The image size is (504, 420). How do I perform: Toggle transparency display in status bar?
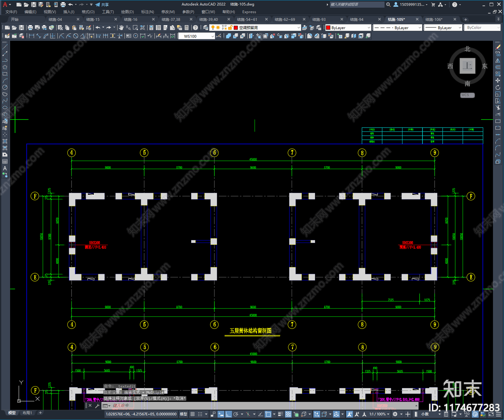point(288,414)
